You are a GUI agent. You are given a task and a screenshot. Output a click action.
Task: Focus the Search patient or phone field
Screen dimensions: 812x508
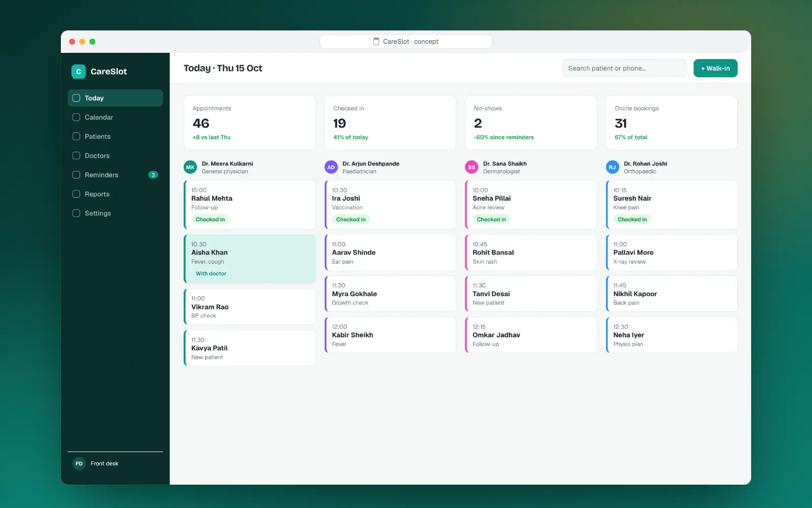624,68
